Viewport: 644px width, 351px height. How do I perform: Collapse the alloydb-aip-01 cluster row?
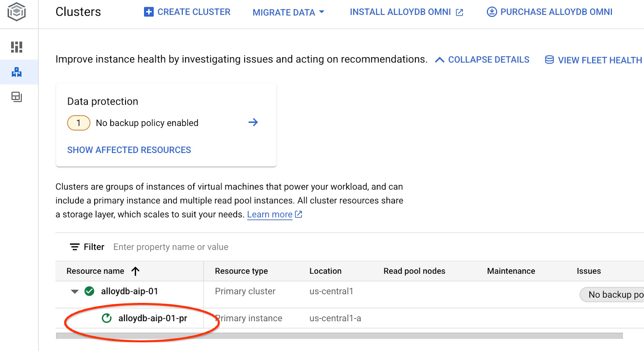coord(74,291)
